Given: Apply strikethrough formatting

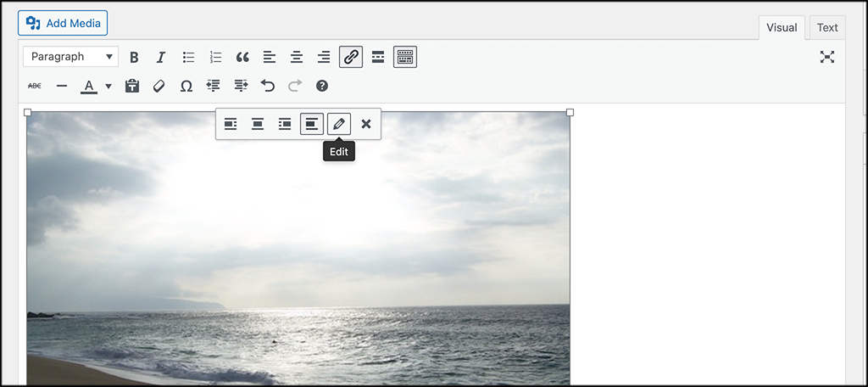Looking at the screenshot, I should tap(34, 86).
